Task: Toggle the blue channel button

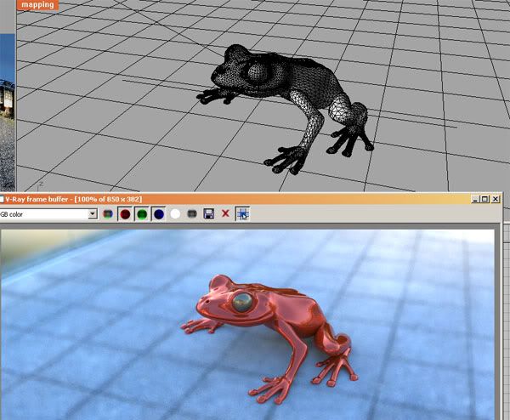Action: (158, 214)
